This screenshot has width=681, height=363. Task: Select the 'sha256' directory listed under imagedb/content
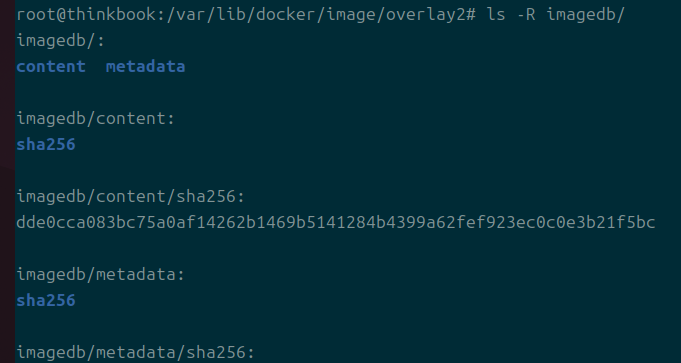(46, 144)
